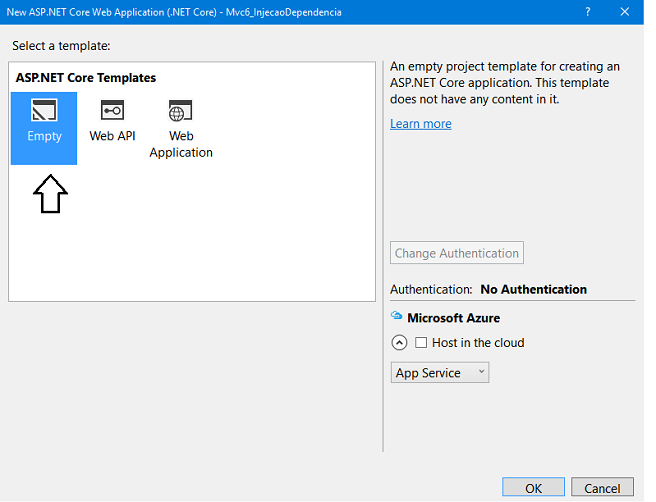
Task: Click the Microsoft Azure heading text
Action: click(454, 318)
